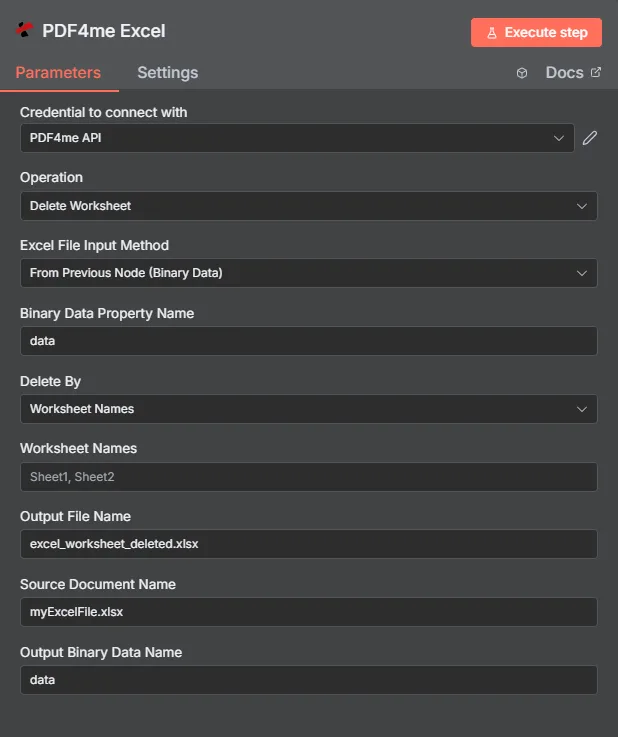Open the Delete By dropdown
This screenshot has height=737, width=618.
point(309,409)
